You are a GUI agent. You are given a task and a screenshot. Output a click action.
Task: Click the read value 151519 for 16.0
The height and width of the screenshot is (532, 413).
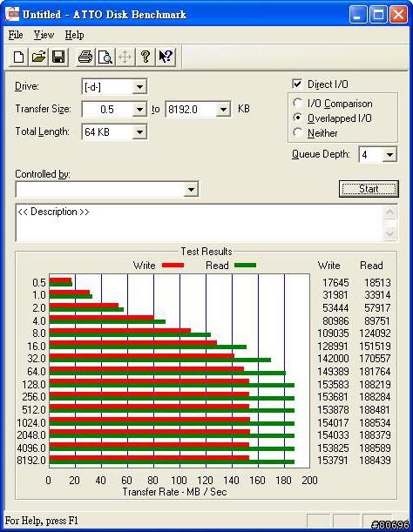375,346
